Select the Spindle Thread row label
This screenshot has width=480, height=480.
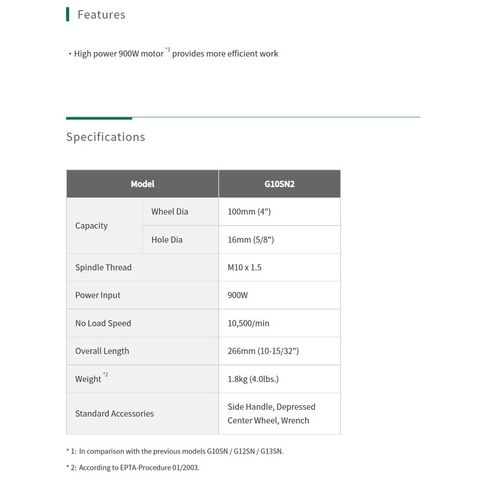(x=103, y=267)
